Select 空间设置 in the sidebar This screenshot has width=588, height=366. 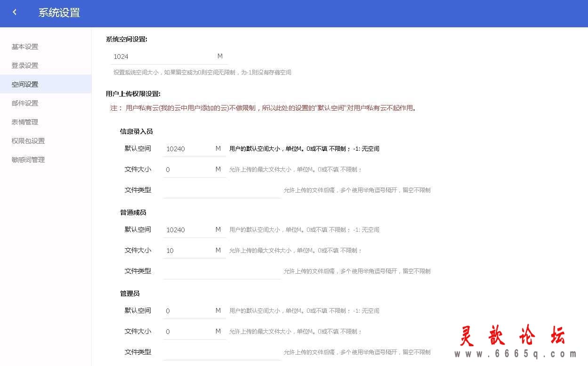46,84
